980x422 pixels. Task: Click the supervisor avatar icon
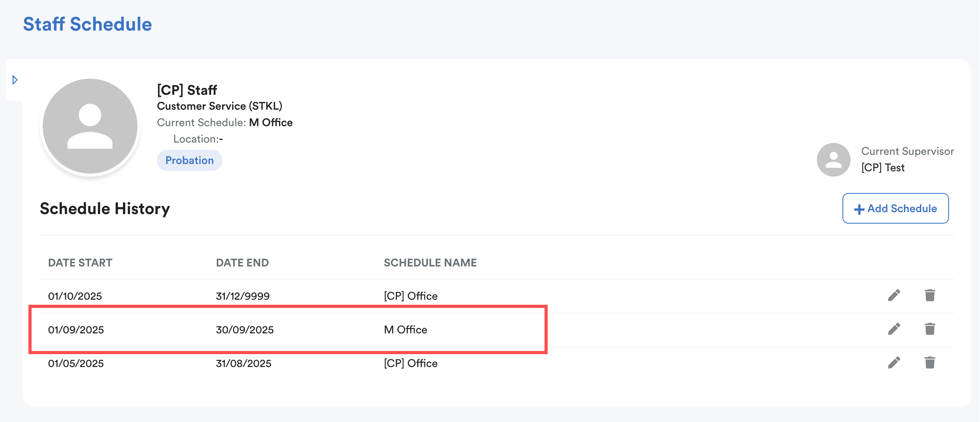(x=833, y=160)
